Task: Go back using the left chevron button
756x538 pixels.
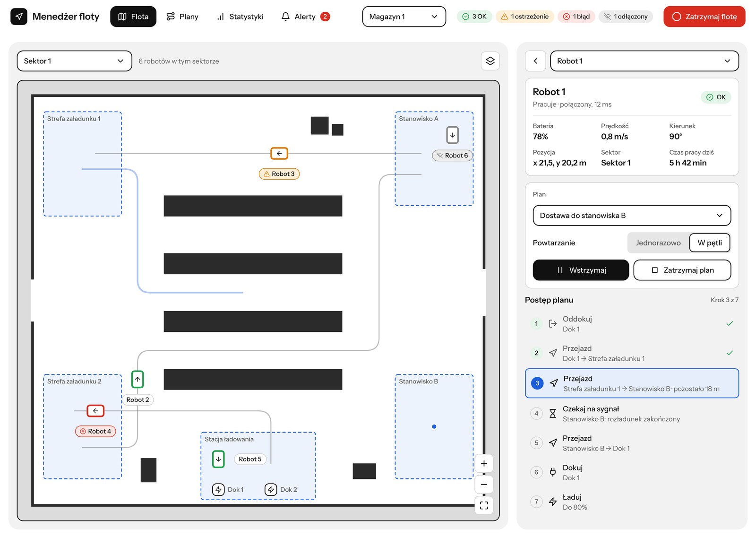Action: [x=535, y=61]
